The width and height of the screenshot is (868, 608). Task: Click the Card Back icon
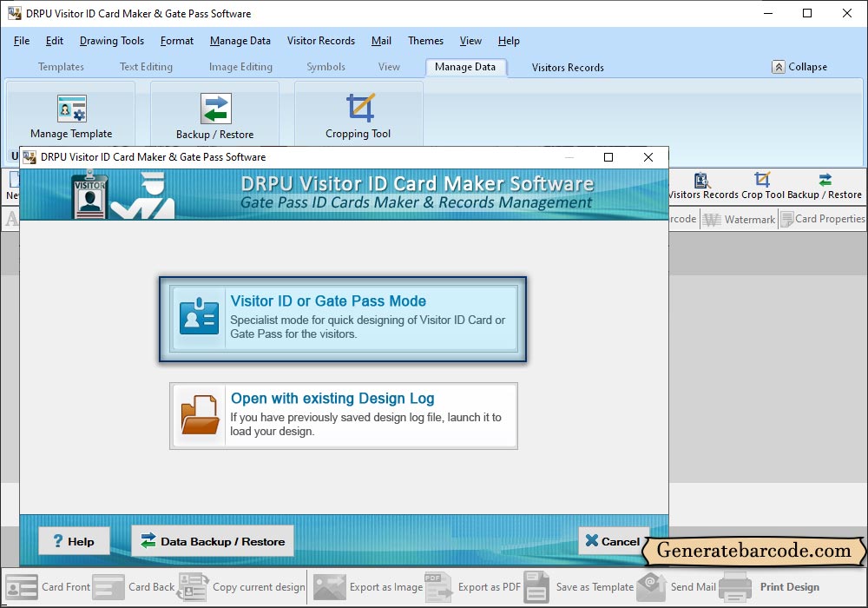click(x=108, y=587)
